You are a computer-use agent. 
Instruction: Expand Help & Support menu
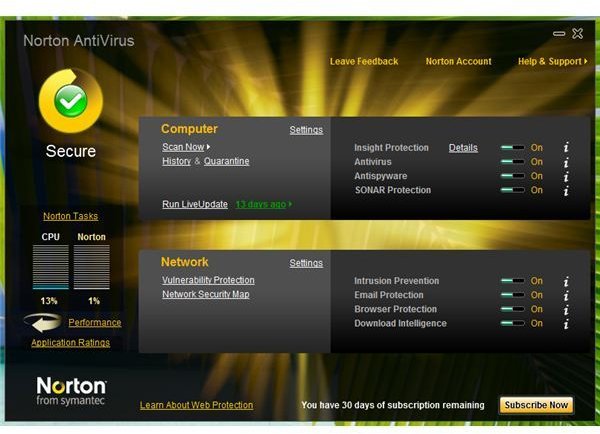click(x=553, y=61)
